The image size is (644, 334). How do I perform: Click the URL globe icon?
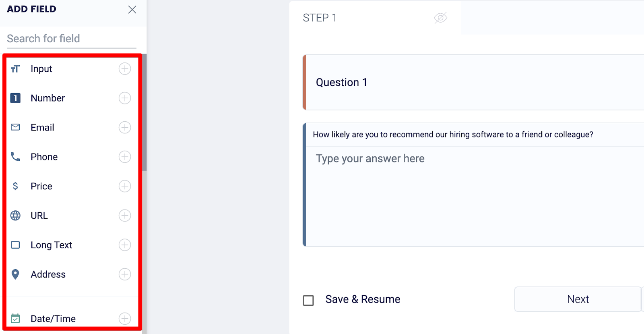tap(15, 216)
